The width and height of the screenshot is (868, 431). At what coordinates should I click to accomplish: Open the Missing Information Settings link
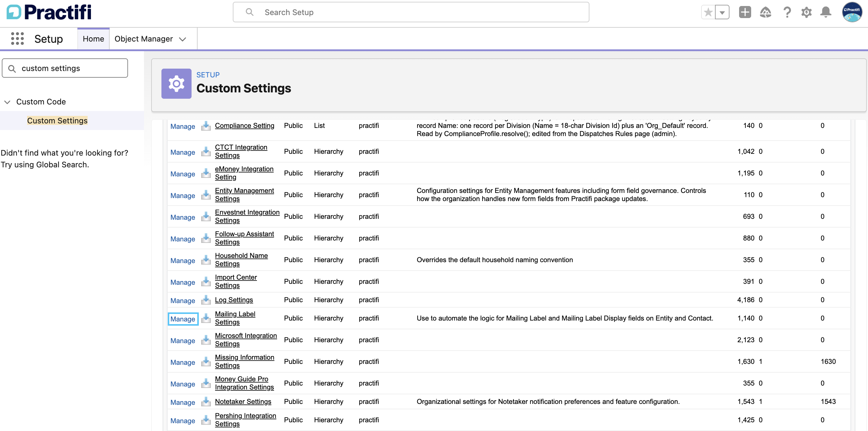pos(245,361)
